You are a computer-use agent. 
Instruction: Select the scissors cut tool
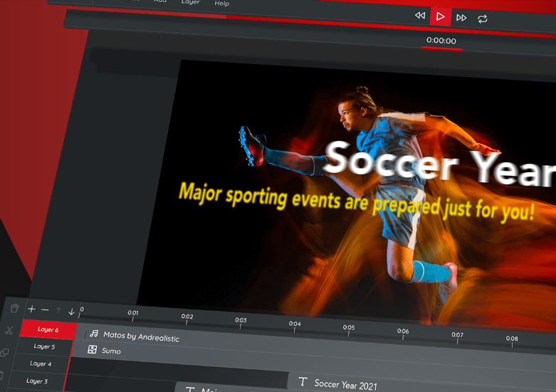click(9, 330)
